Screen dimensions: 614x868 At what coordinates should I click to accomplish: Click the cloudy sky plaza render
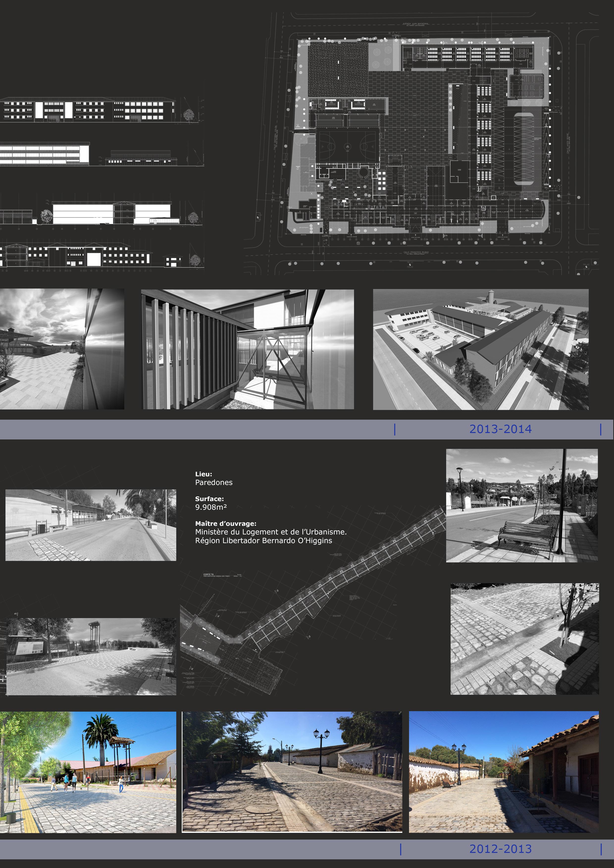click(x=62, y=349)
